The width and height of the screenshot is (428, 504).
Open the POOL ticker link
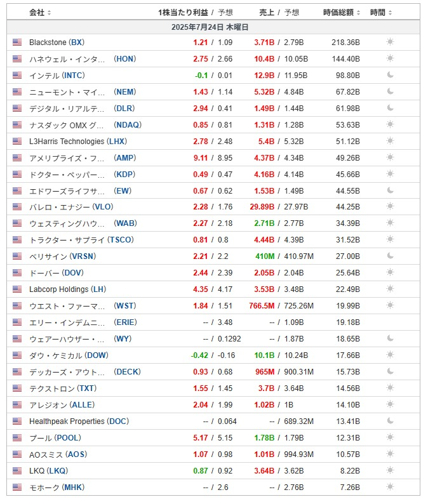tap(67, 437)
